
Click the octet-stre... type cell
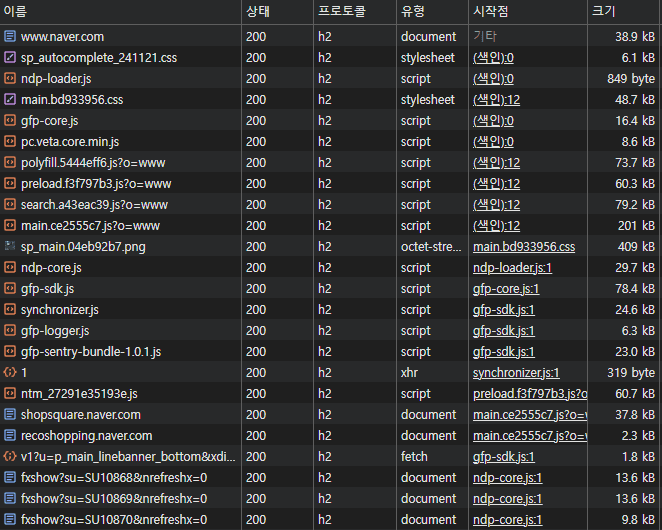[431, 247]
